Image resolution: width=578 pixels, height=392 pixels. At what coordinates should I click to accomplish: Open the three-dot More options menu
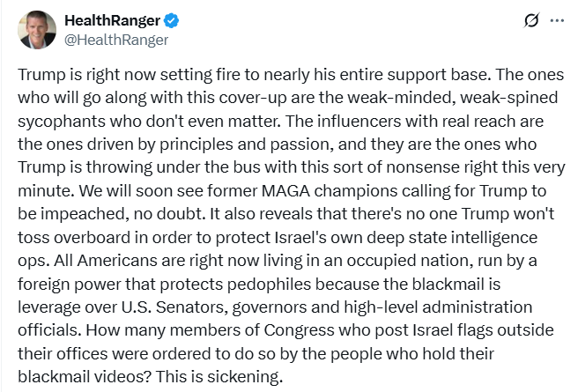[557, 20]
